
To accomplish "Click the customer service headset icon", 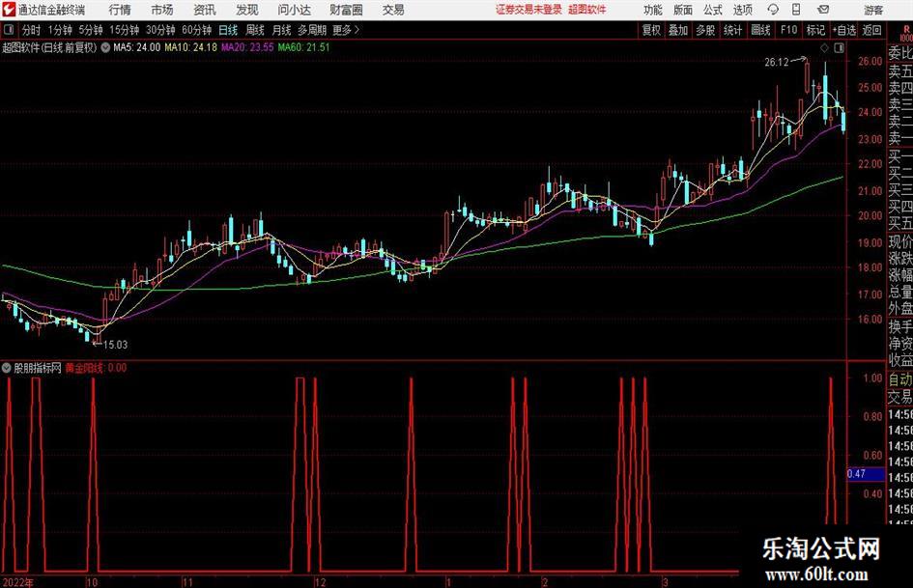I will (x=773, y=10).
